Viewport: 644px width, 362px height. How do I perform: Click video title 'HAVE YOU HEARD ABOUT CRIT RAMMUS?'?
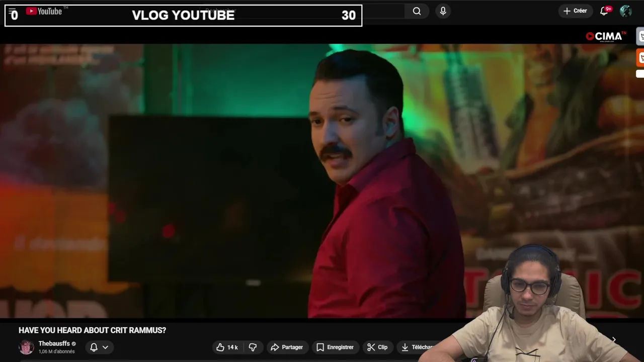point(92,330)
